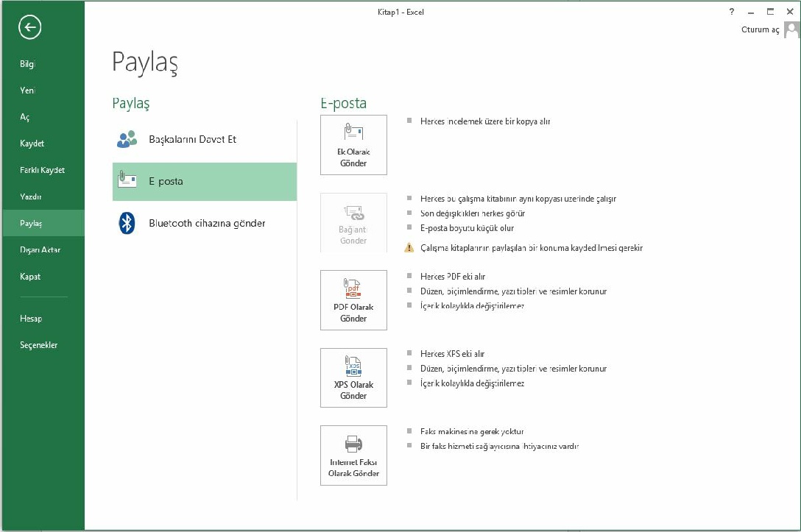Image resolution: width=801 pixels, height=532 pixels.
Task: Click the XPS Olarak Gönder button
Action: [353, 377]
